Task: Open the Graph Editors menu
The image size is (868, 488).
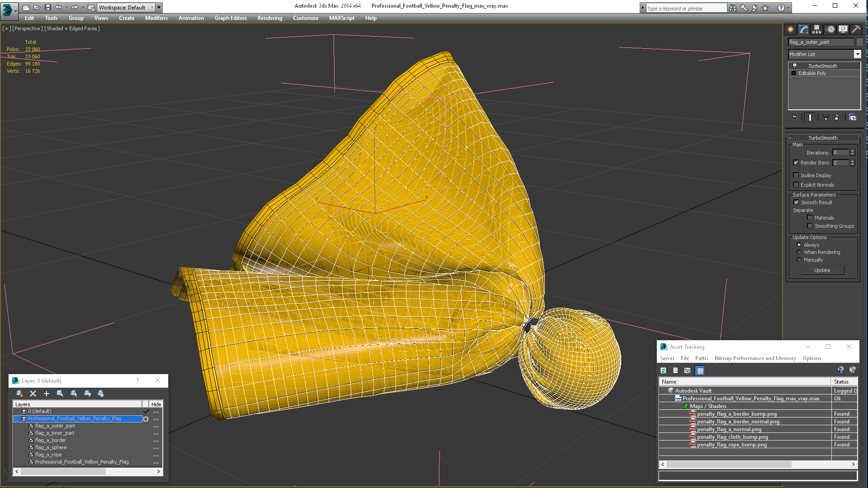Action: pos(231,18)
